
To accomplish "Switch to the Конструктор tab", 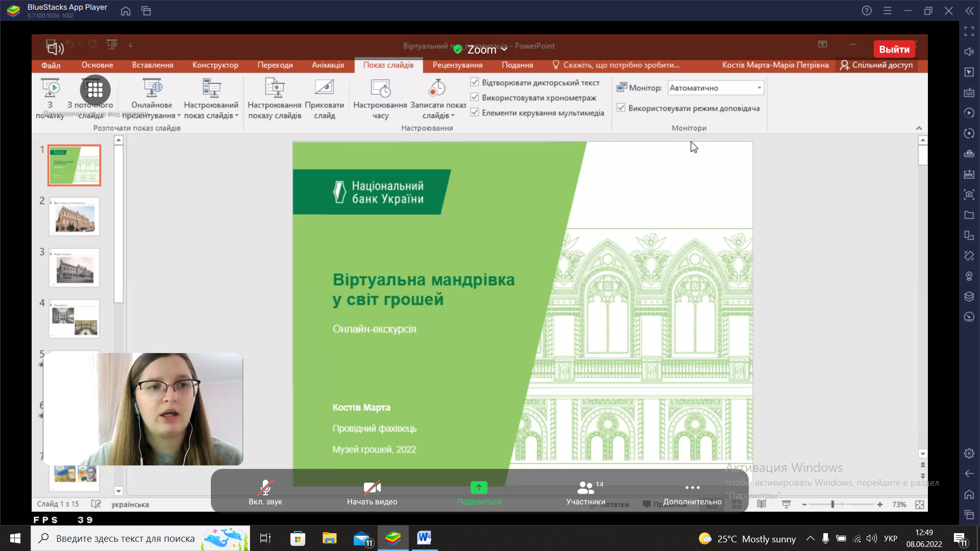I will tap(215, 65).
